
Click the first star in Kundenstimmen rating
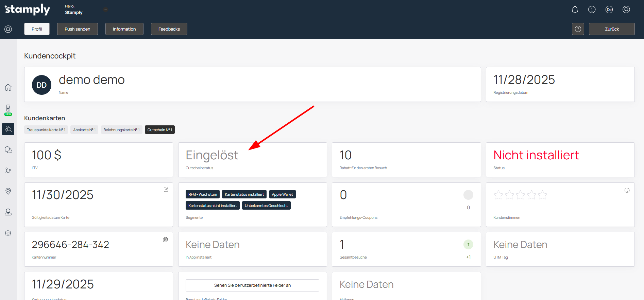pos(498,195)
